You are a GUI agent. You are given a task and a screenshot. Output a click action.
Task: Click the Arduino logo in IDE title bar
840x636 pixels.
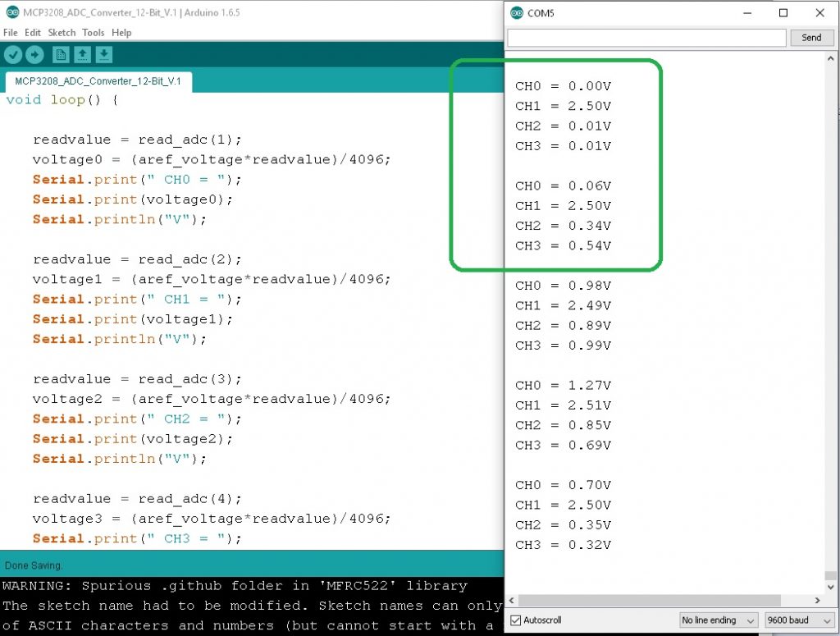(x=11, y=12)
